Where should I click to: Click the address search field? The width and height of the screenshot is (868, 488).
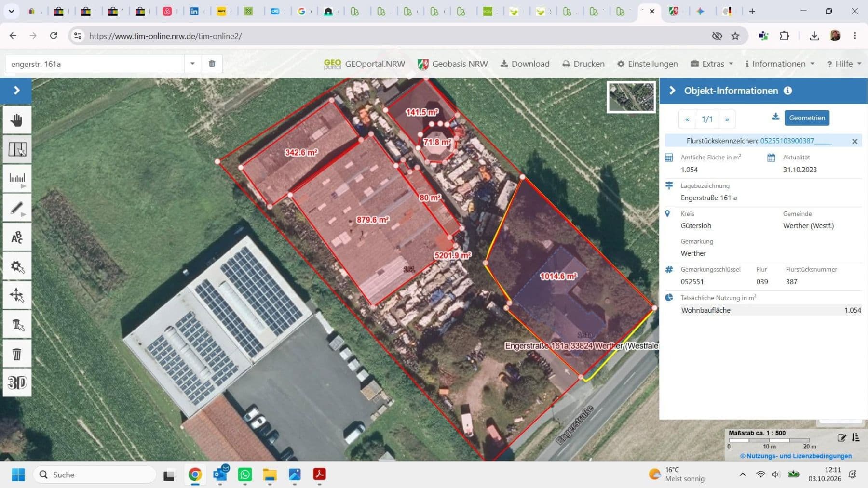pyautogui.click(x=95, y=64)
